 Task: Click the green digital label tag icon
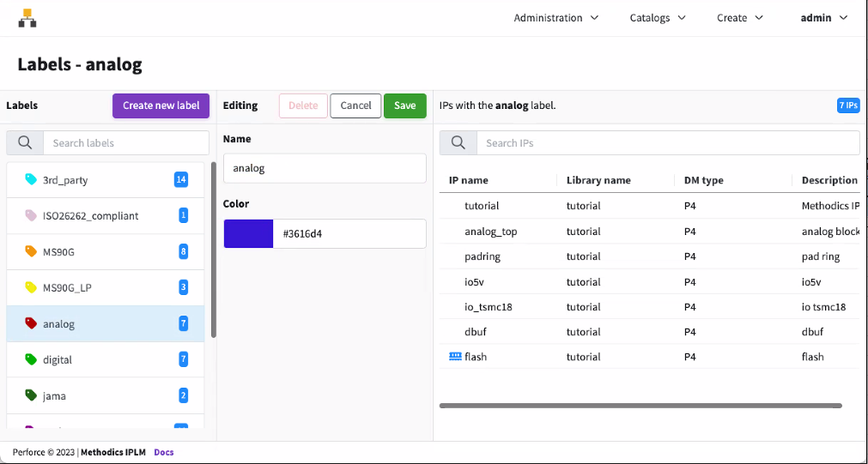[31, 360]
